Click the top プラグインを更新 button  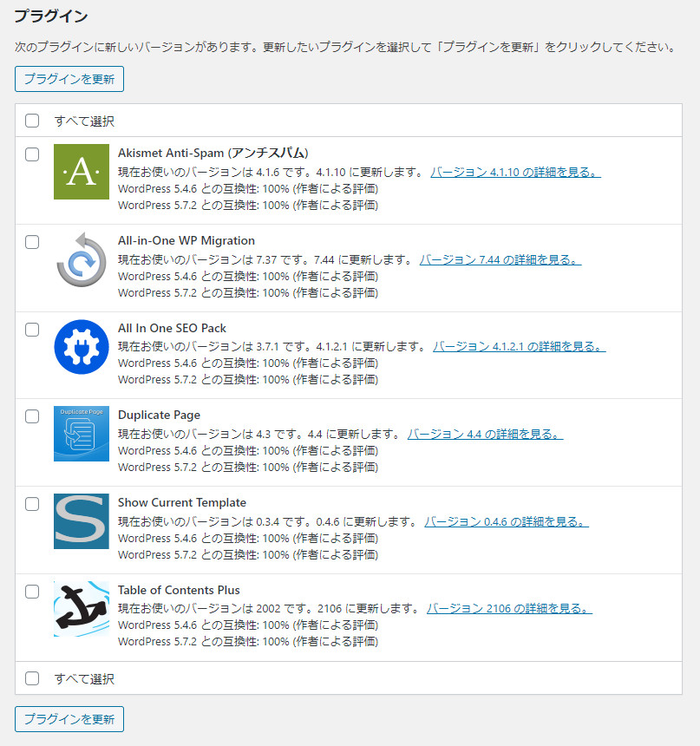69,79
